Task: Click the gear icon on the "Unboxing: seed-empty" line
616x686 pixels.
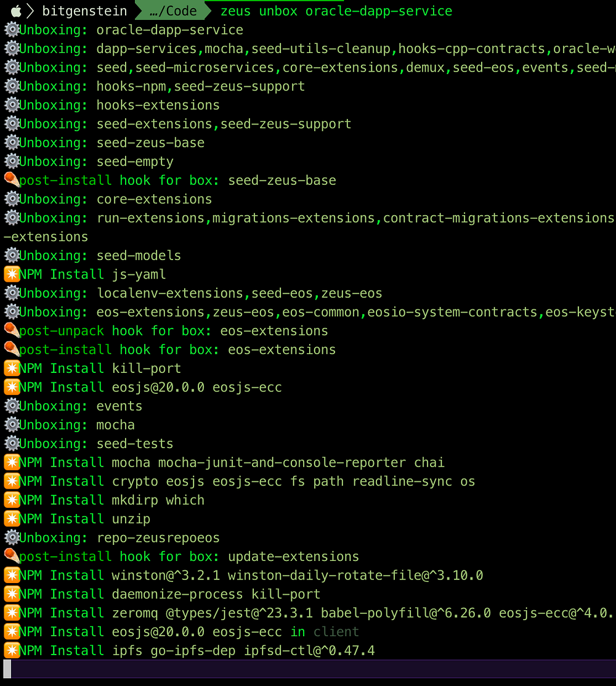Action: pos(10,161)
